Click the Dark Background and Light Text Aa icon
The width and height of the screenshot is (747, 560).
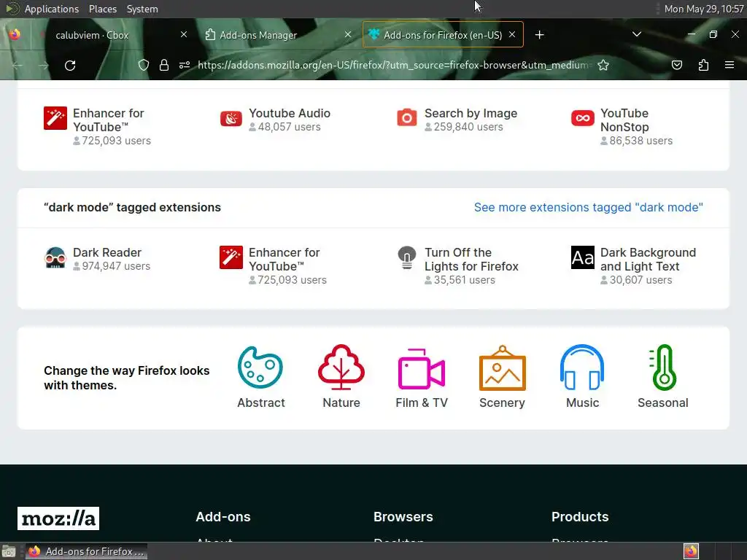pos(583,257)
